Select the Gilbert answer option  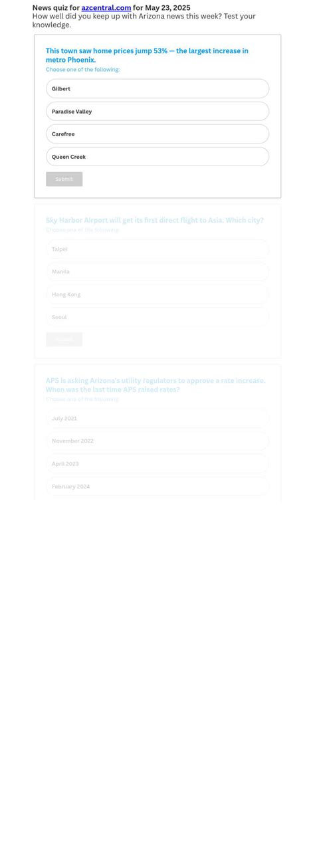coord(157,88)
